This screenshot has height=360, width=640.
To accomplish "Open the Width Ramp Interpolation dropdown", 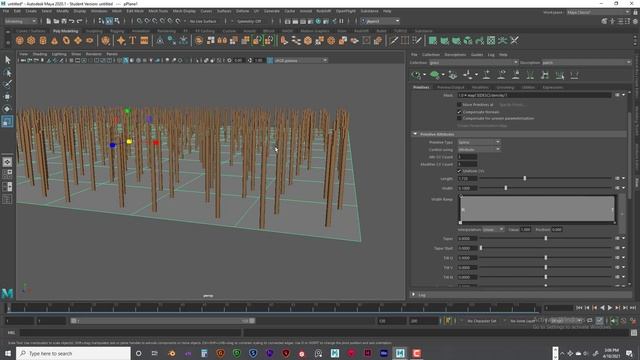I will pos(493,229).
